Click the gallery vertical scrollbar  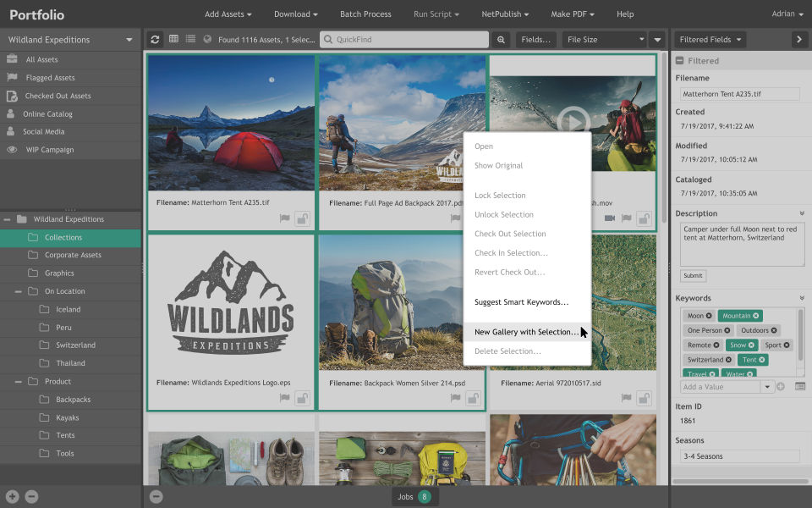click(664, 137)
